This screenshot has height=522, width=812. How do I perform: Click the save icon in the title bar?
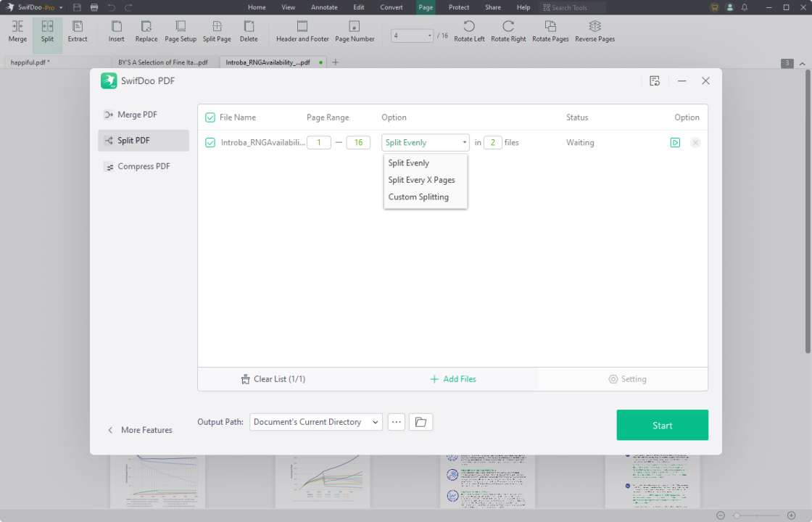point(77,7)
